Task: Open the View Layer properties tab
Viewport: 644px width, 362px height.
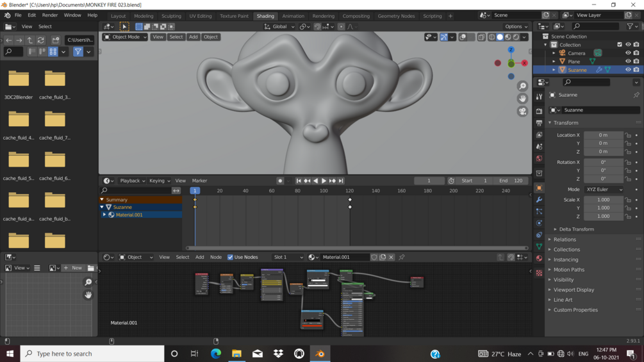Action: (540, 135)
